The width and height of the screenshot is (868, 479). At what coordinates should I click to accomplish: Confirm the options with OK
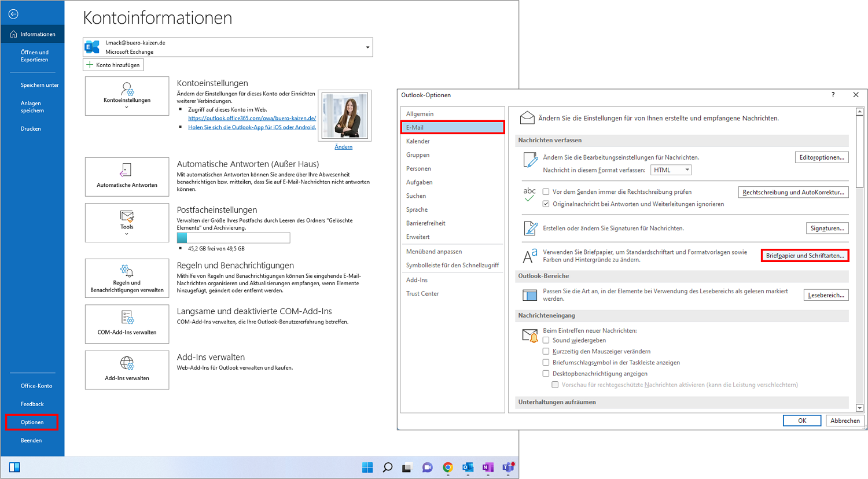click(802, 421)
